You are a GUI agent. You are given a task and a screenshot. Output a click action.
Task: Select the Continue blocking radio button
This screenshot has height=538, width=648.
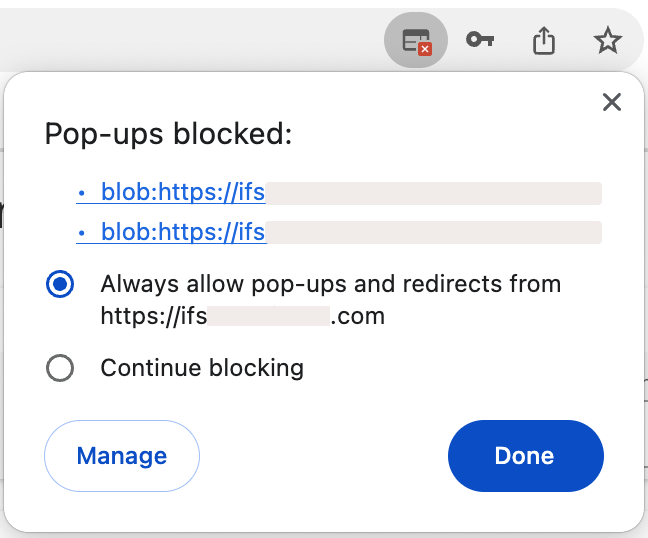click(x=60, y=369)
